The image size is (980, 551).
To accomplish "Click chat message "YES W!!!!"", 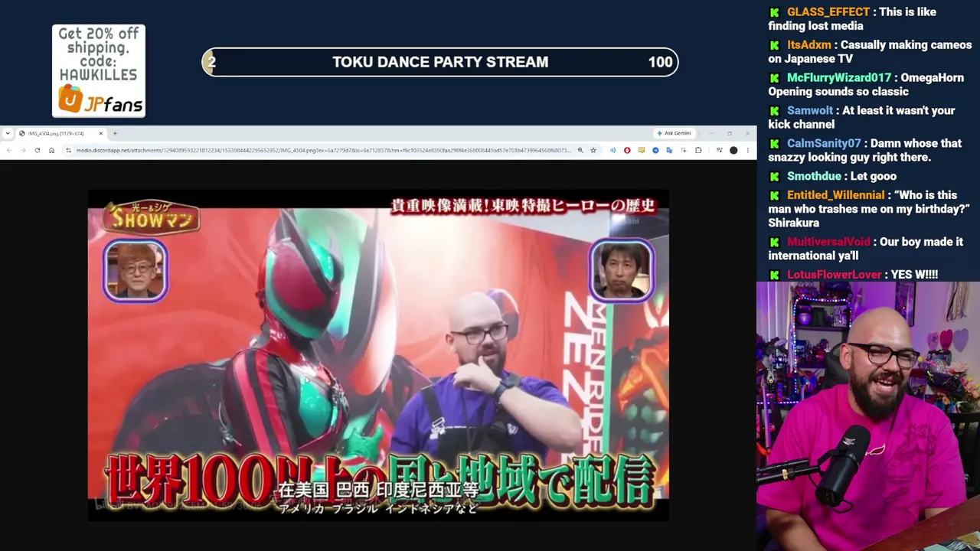I will click(914, 275).
